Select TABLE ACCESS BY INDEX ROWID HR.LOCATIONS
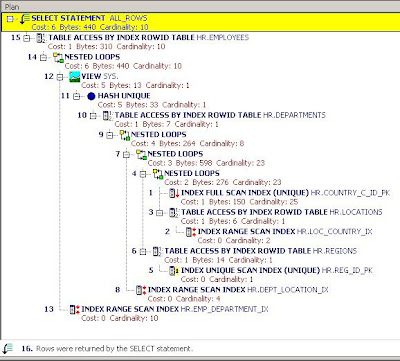Viewport: 400px width, 361px height. point(282,212)
